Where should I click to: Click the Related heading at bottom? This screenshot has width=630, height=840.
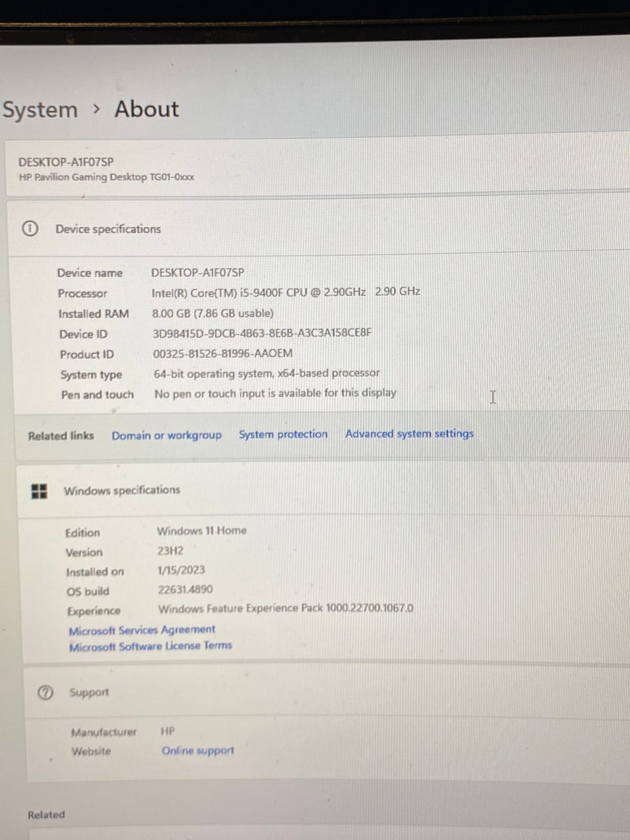point(46,814)
